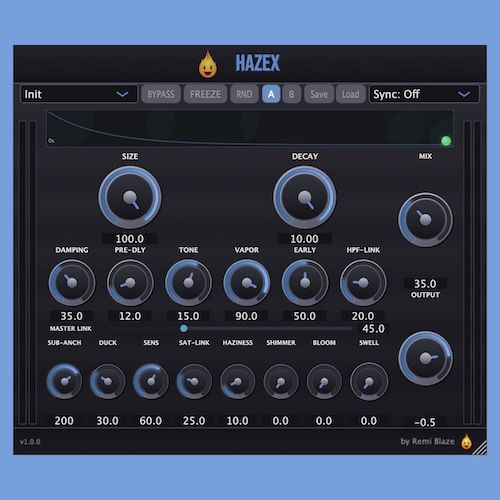
Task: Click the Save button
Action: click(x=319, y=94)
